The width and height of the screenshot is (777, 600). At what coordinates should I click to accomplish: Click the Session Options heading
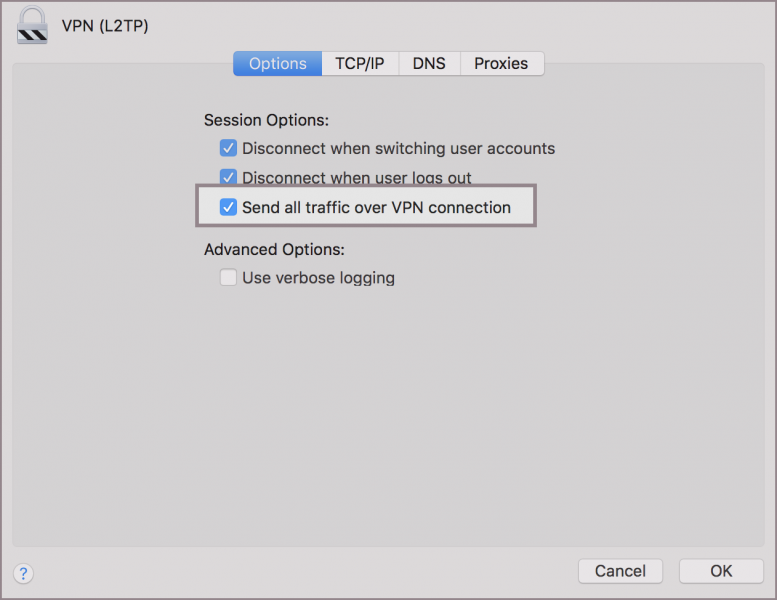click(x=266, y=120)
